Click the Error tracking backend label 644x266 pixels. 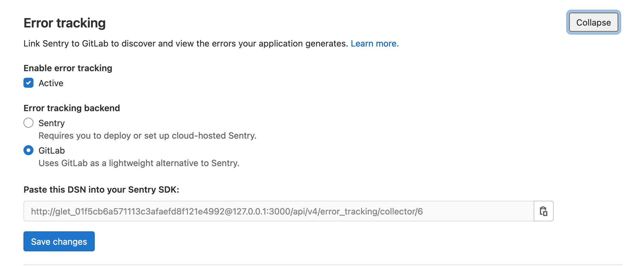[x=72, y=108]
